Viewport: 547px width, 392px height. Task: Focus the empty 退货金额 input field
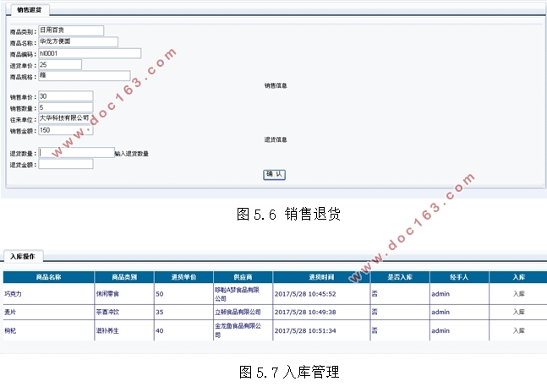(x=66, y=164)
